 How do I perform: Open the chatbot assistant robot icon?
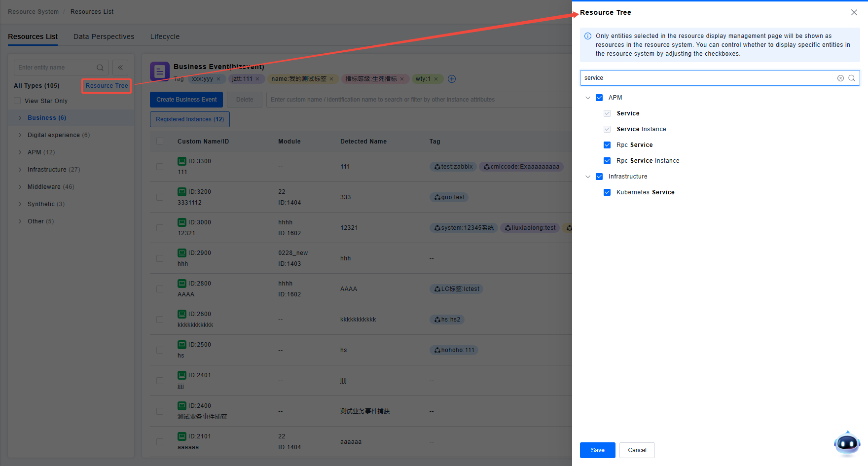tap(847, 443)
